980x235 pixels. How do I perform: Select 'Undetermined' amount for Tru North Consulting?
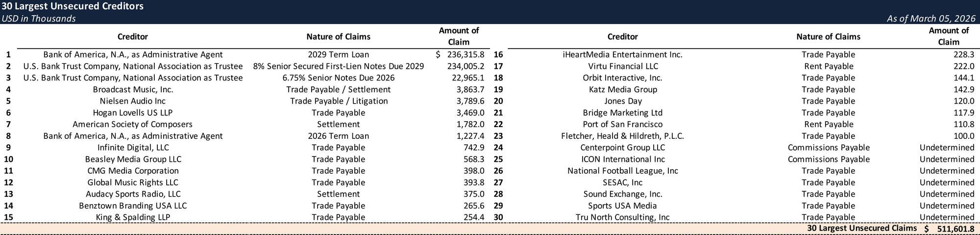point(947,217)
